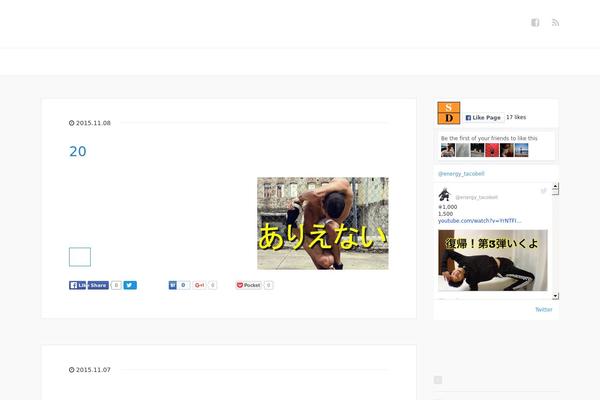600x400 pixels.
Task: Click the Pocket save count box
Action: point(268,285)
